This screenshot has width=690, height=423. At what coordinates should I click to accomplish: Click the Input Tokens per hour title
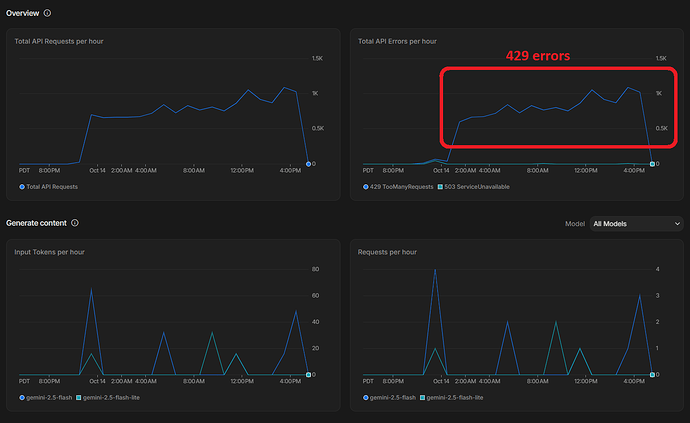[49, 252]
